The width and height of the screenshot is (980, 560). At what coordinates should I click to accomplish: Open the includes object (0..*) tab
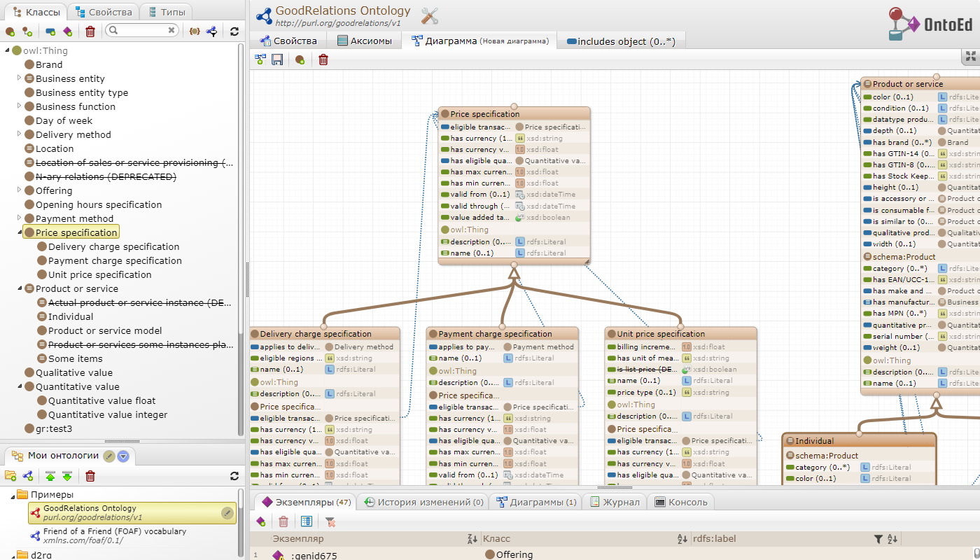pos(621,41)
